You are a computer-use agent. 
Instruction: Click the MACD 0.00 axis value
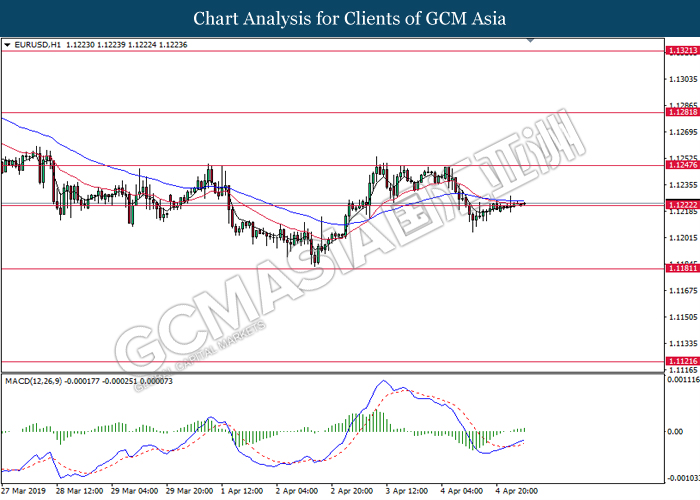tap(675, 431)
